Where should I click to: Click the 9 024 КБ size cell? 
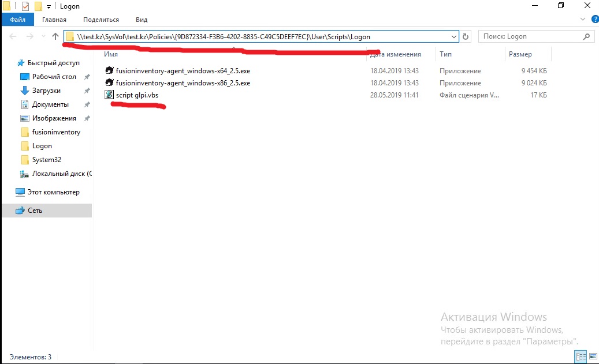(x=534, y=83)
